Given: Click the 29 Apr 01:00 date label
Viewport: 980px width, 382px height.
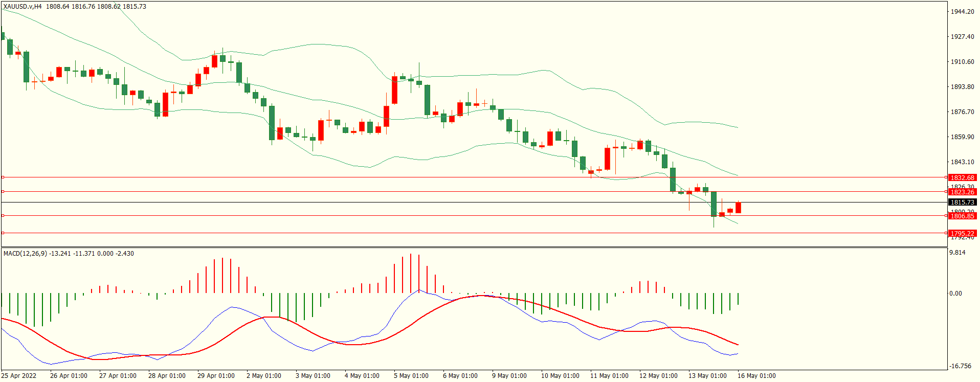Looking at the screenshot, I should coord(216,376).
